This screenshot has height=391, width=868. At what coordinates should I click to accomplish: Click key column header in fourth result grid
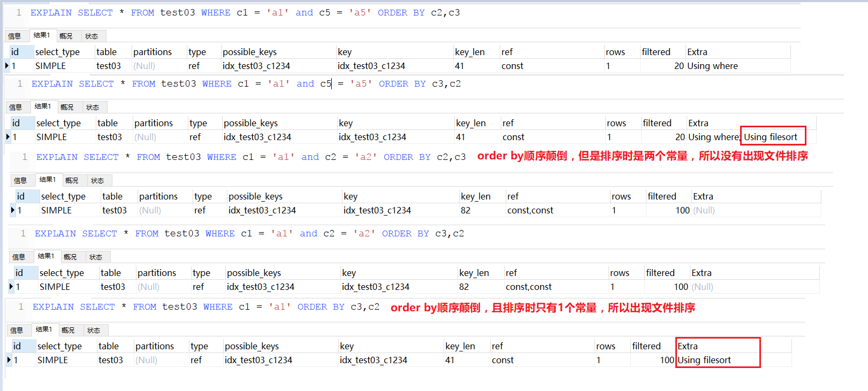click(x=398, y=273)
